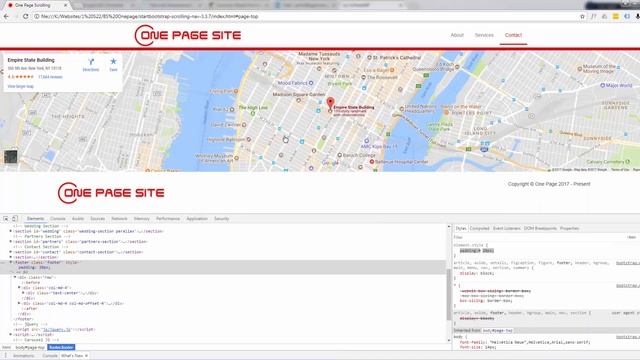This screenshot has height=360, width=640.
Task: Open the 'View larger map' link
Action: (x=20, y=87)
